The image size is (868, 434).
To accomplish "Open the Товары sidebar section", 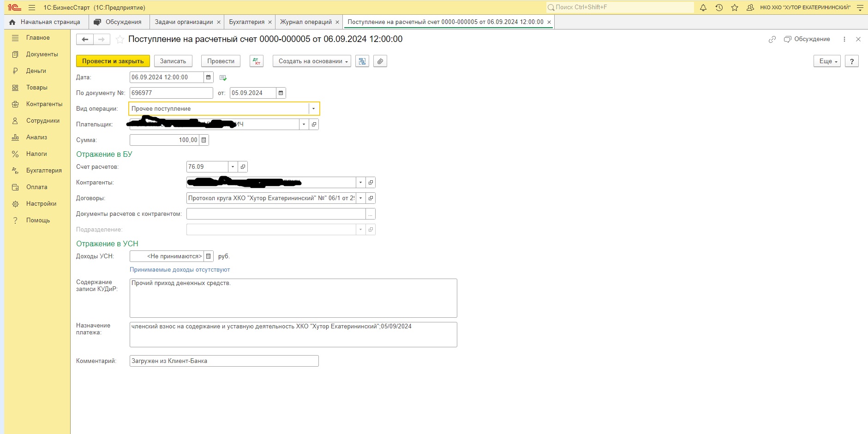I will click(38, 88).
